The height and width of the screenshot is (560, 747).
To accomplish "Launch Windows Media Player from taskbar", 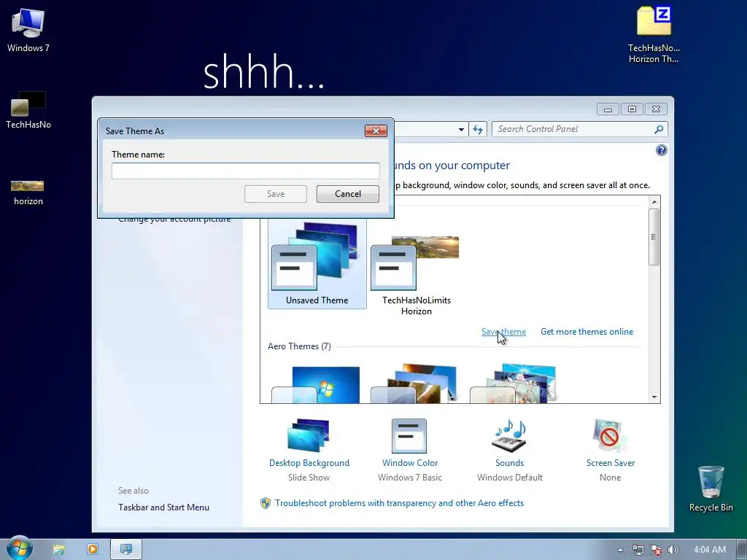I will [93, 549].
